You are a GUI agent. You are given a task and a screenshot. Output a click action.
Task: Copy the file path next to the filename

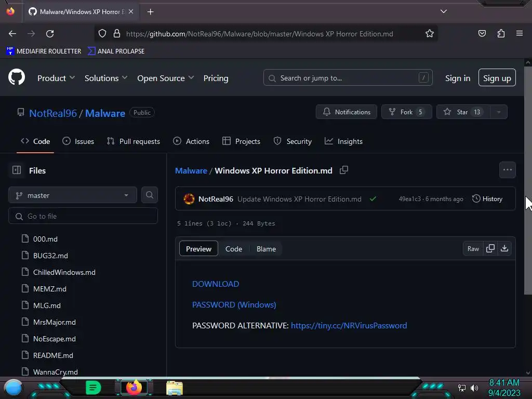pos(344,170)
